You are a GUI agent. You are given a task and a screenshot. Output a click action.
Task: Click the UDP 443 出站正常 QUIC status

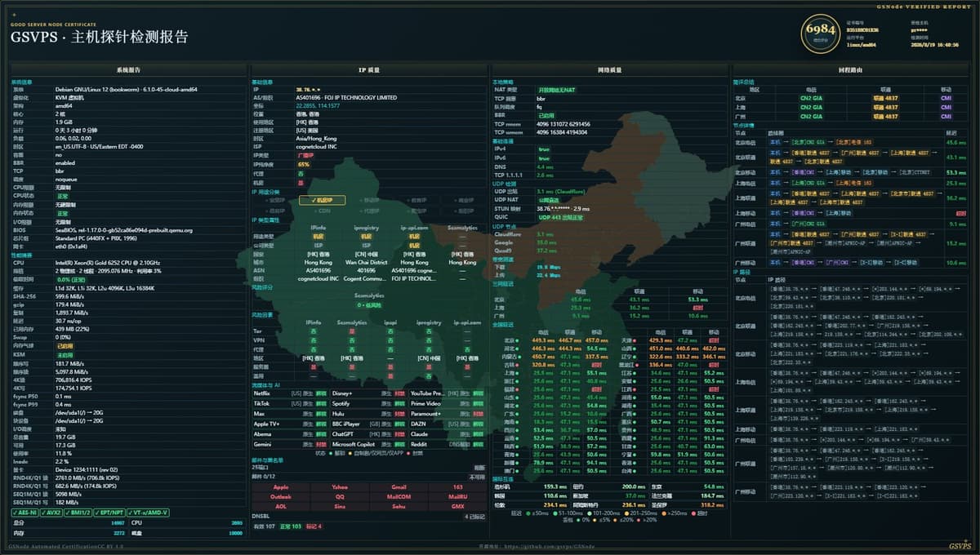(560, 217)
